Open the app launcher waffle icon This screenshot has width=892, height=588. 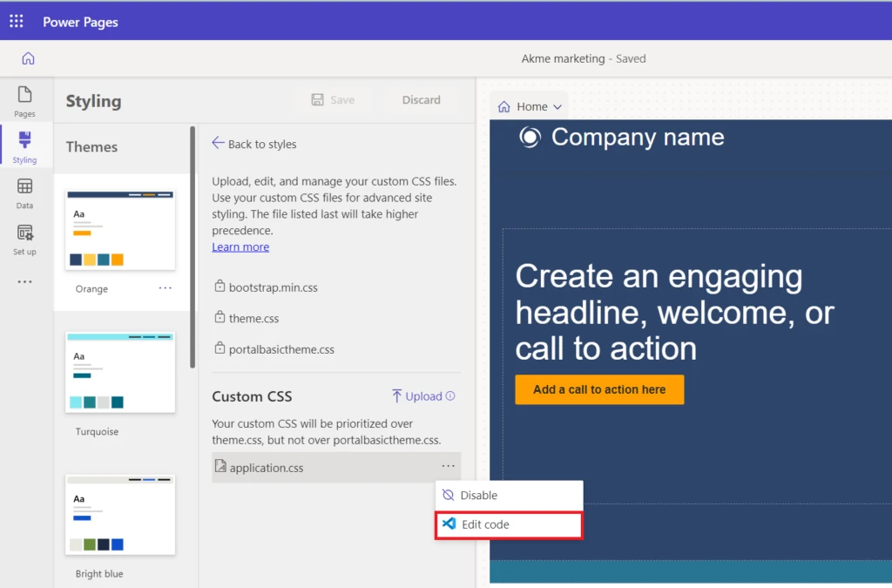(x=17, y=22)
